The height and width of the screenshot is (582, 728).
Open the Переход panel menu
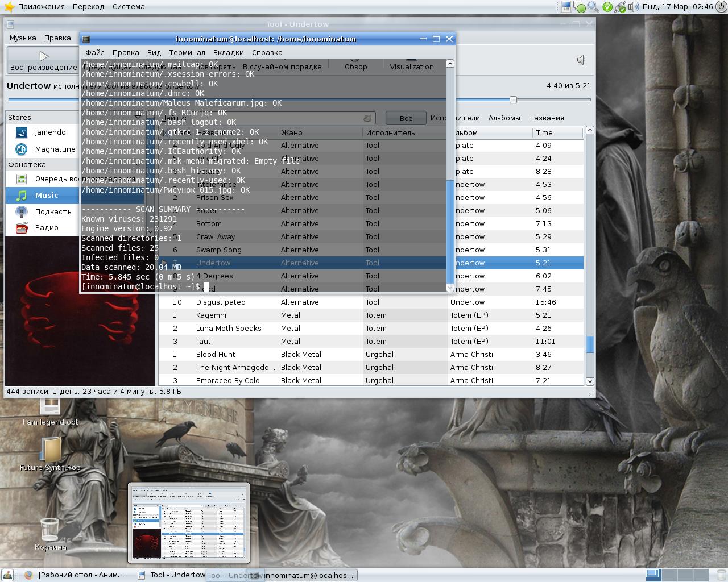pyautogui.click(x=89, y=7)
